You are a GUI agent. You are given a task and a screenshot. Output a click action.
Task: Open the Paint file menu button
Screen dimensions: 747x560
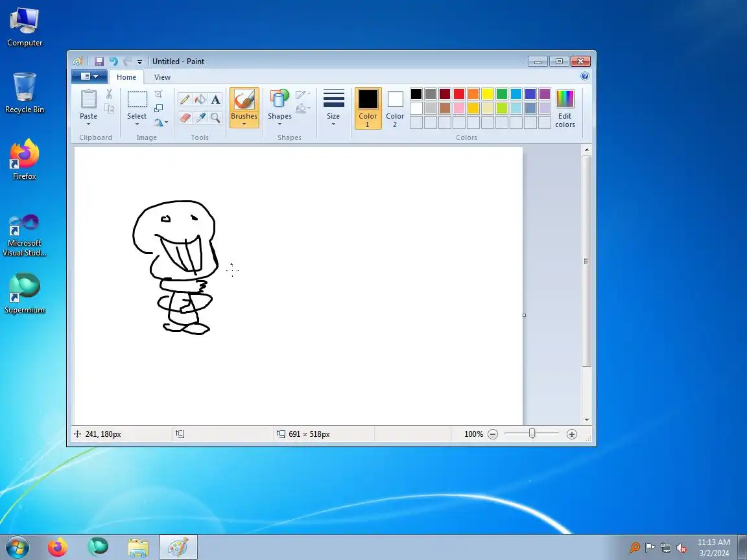[x=89, y=76]
